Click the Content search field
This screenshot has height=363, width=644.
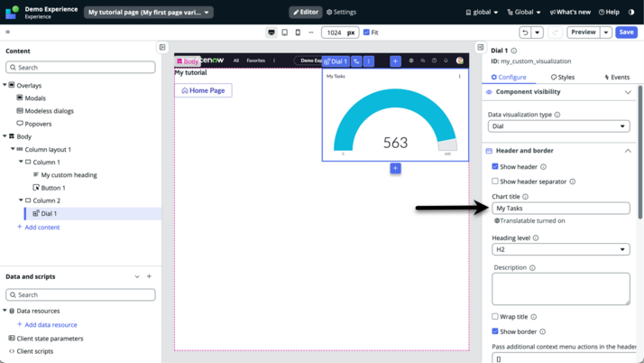tap(80, 68)
